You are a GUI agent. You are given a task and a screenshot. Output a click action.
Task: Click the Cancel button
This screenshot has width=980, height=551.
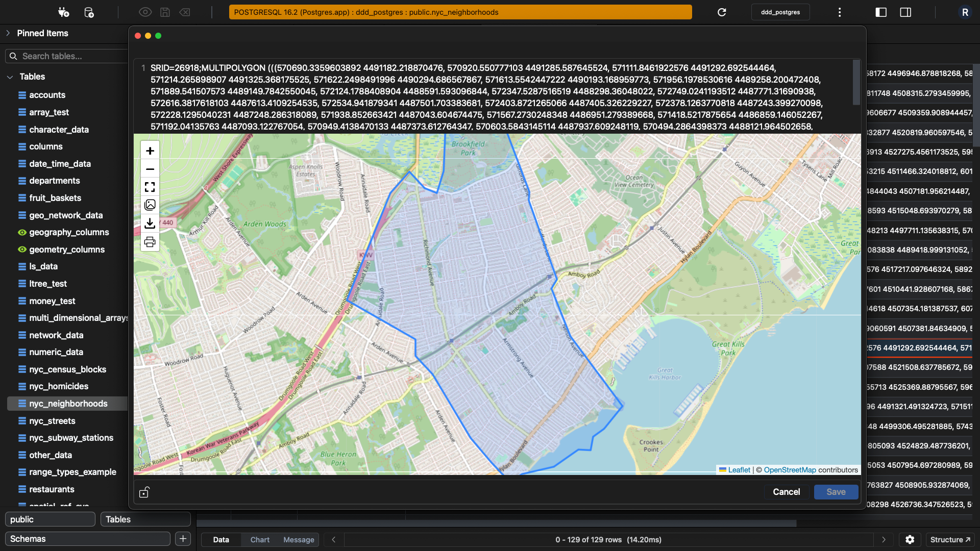click(786, 492)
